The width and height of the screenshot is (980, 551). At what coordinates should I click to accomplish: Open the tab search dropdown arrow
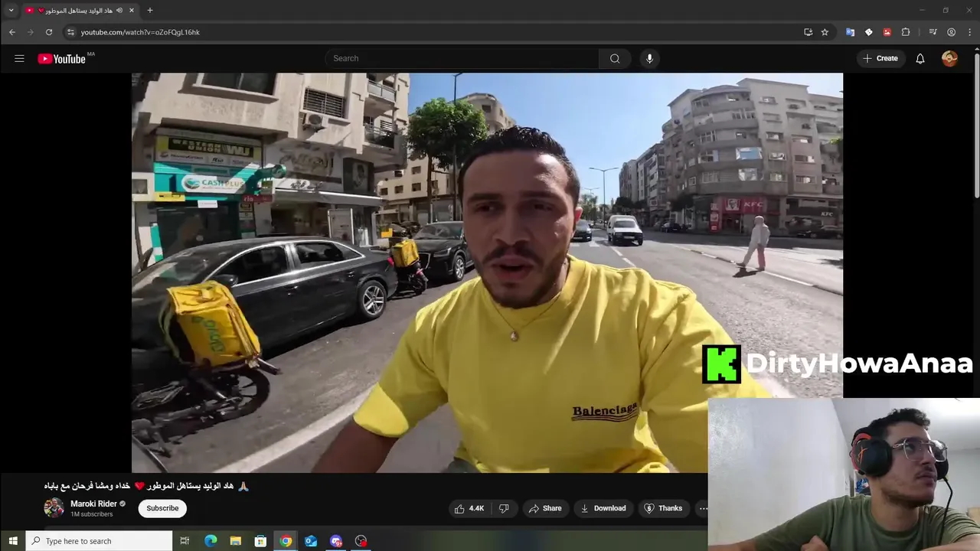[x=11, y=10]
